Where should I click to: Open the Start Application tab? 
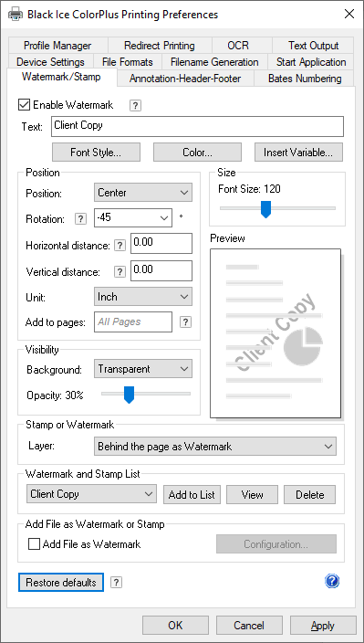point(311,62)
